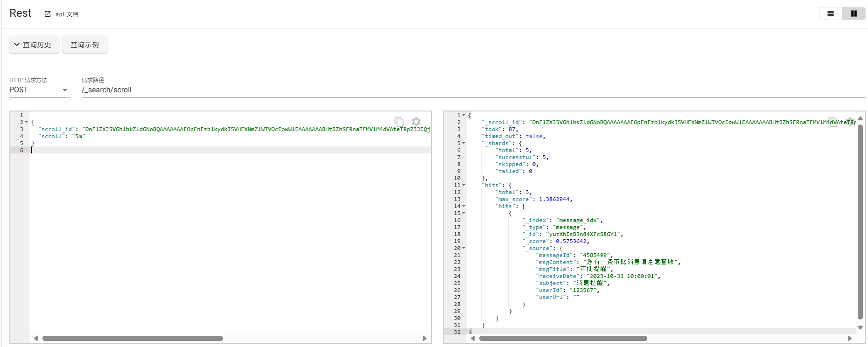Switch to vertical side-by-side layout view

click(854, 14)
